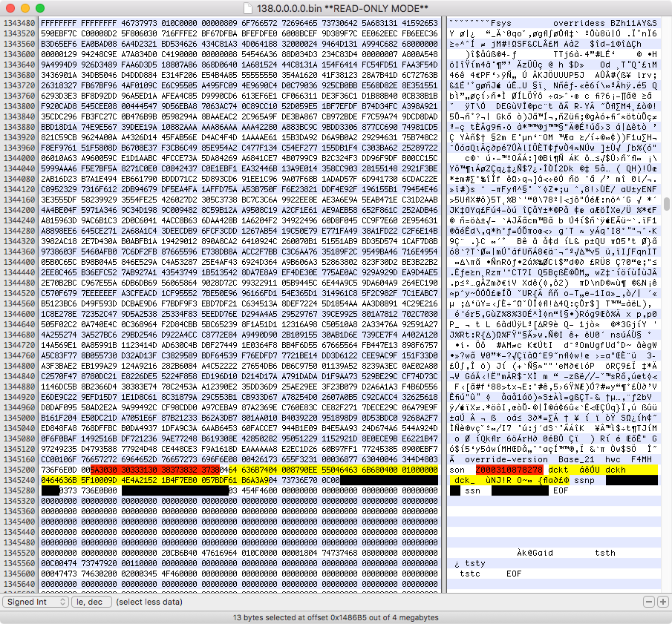This screenshot has height=624, width=672.
Task: Click 'tstc' in the ASCII text column
Action: (470, 574)
